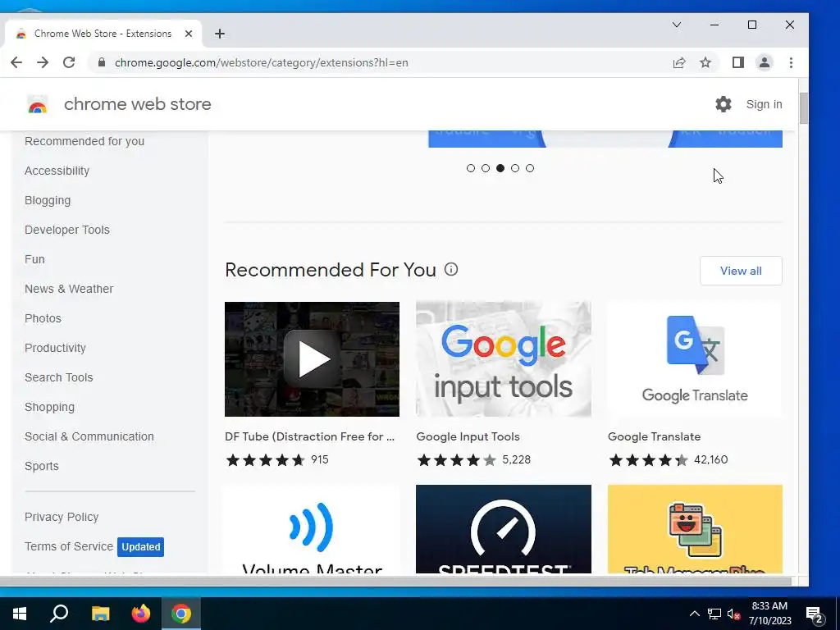Screen dimensions: 840x630
Task: Click Google Input Tools rating of 5,228
Action: pos(473,459)
